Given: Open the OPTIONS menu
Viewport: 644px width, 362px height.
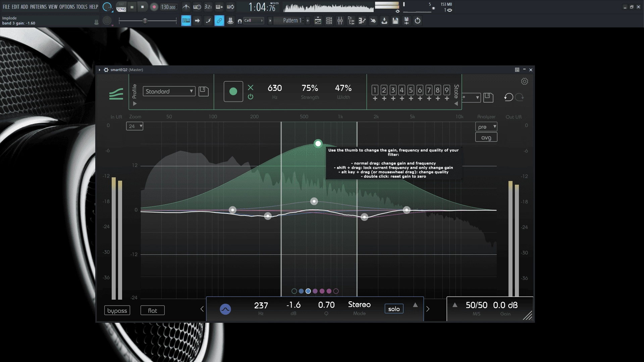Looking at the screenshot, I should point(67,7).
